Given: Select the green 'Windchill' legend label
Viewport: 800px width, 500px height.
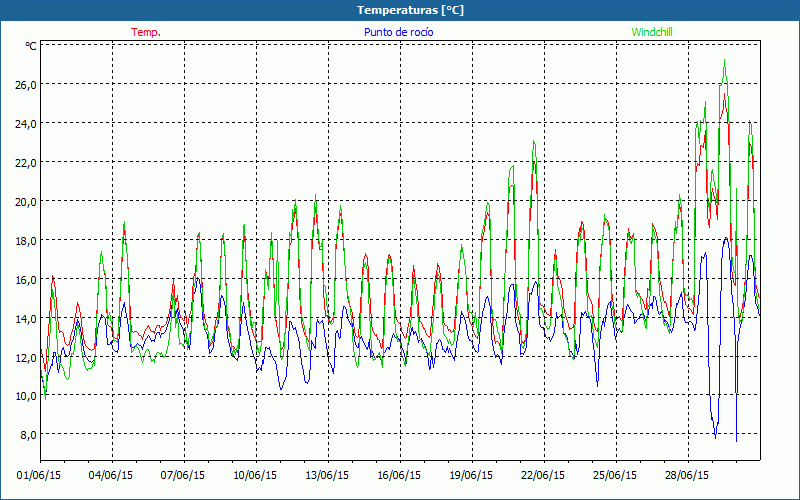Looking at the screenshot, I should [652, 32].
